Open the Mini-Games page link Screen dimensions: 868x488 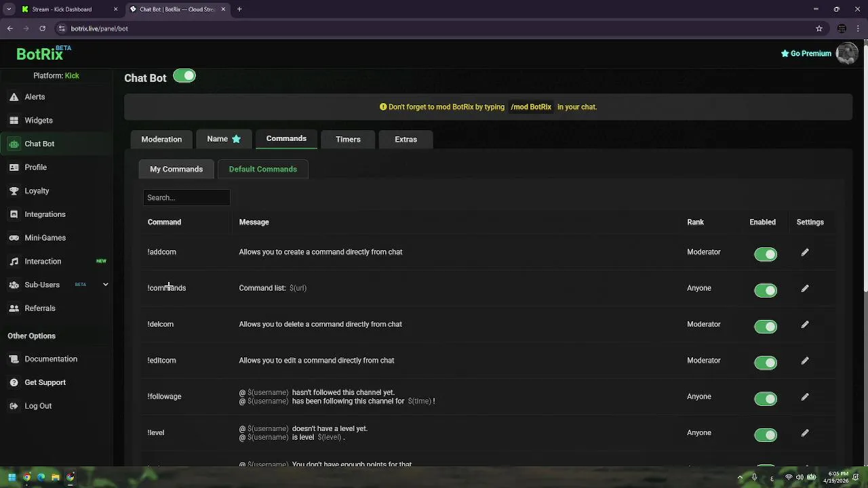click(45, 238)
